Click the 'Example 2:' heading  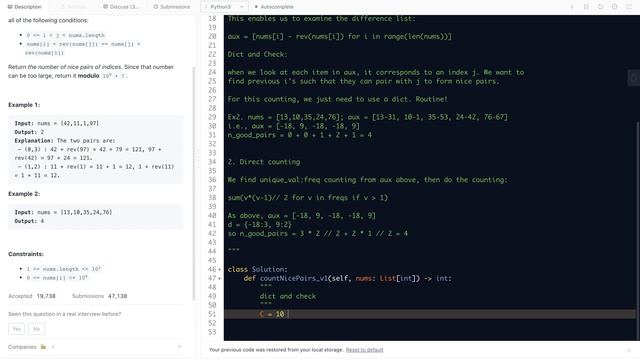(x=24, y=194)
